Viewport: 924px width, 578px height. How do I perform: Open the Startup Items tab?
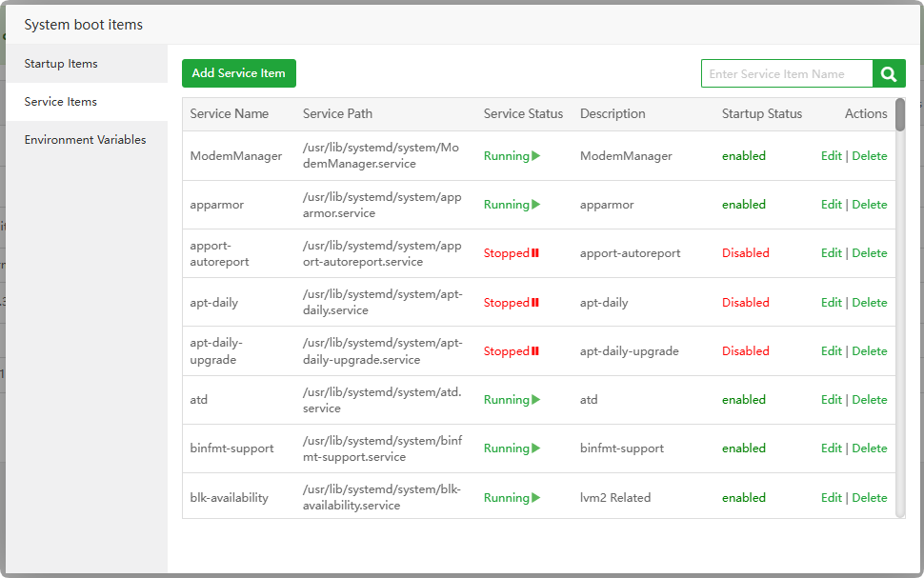tap(61, 64)
